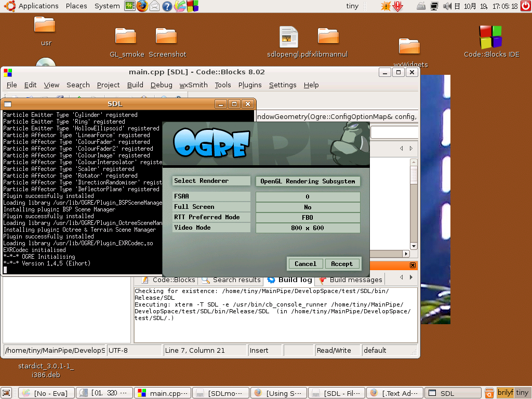Viewport: 532px width, 399px height.
Task: Select the sdlopengl.pdf desktop file
Action: pos(288,42)
